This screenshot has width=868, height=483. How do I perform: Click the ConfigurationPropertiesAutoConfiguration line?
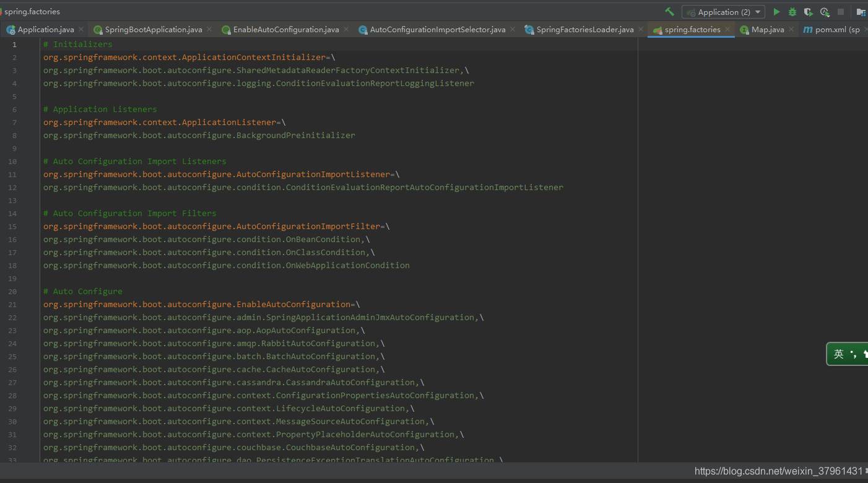264,395
